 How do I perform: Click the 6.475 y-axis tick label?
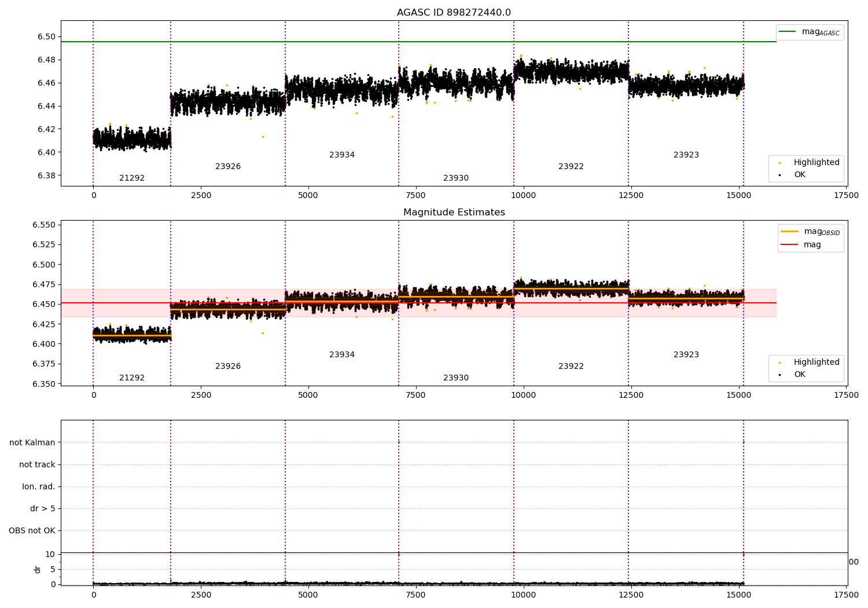tap(44, 284)
